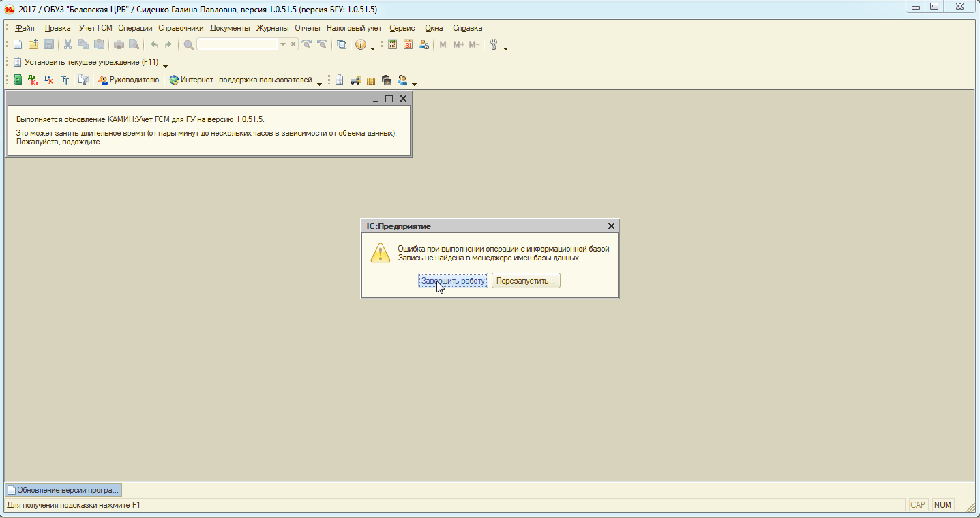980x518 pixels.
Task: Expand the Интернет-поддержка toolbar overflow arrow
Action: click(319, 83)
